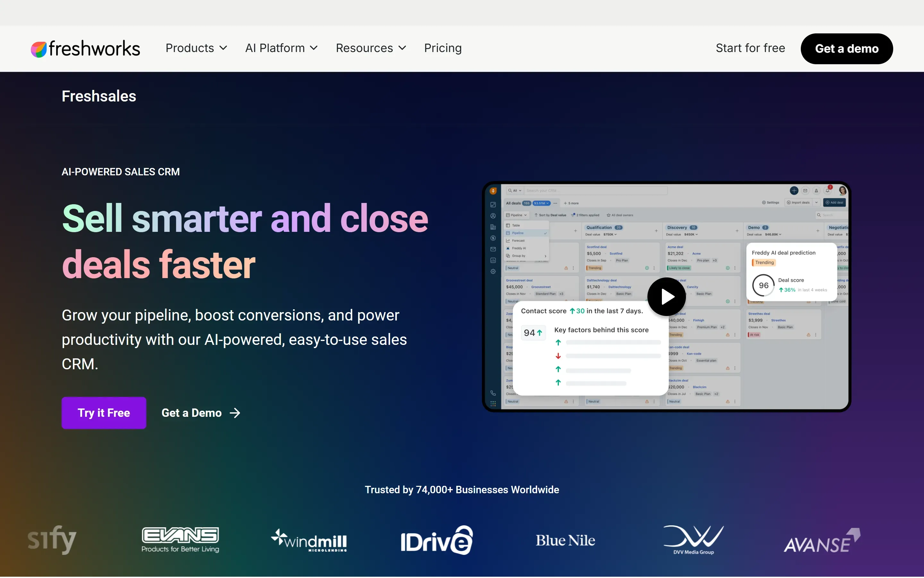Click the "Grow your pipeline" description paragraph

[x=235, y=339]
